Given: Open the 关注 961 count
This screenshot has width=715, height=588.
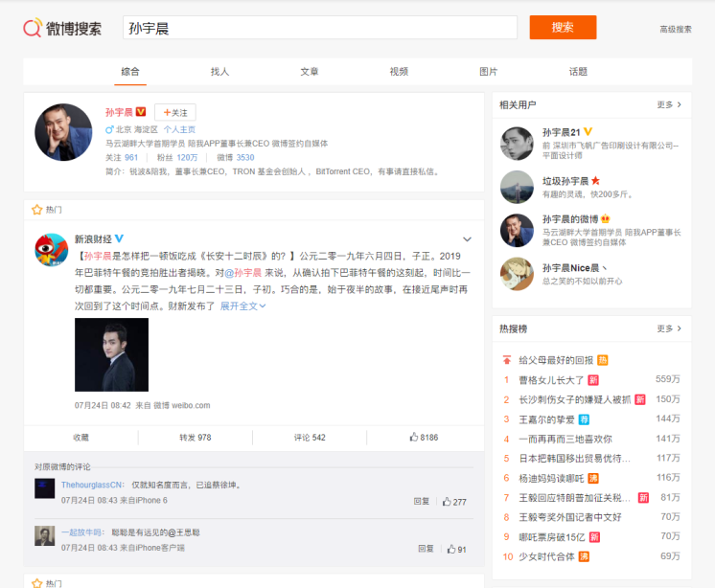Looking at the screenshot, I should pyautogui.click(x=122, y=158).
